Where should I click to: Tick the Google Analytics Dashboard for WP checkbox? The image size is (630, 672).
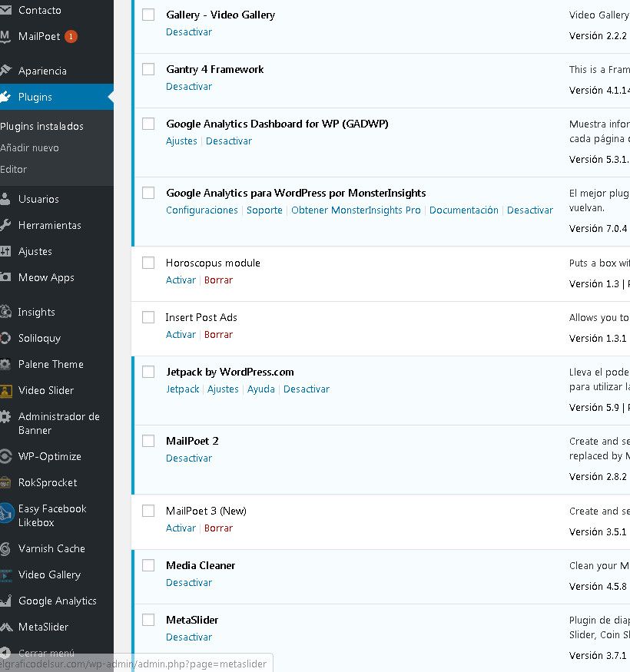tap(148, 124)
